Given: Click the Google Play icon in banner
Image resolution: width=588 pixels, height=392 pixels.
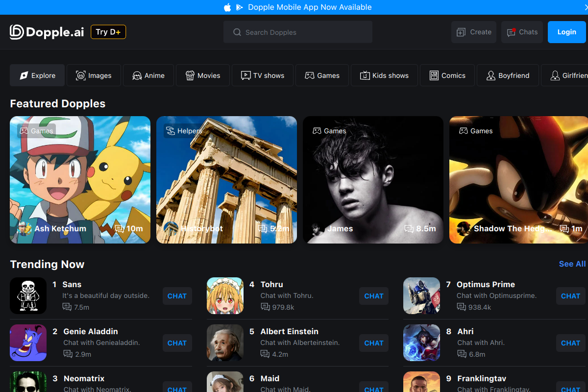Looking at the screenshot, I should [240, 7].
